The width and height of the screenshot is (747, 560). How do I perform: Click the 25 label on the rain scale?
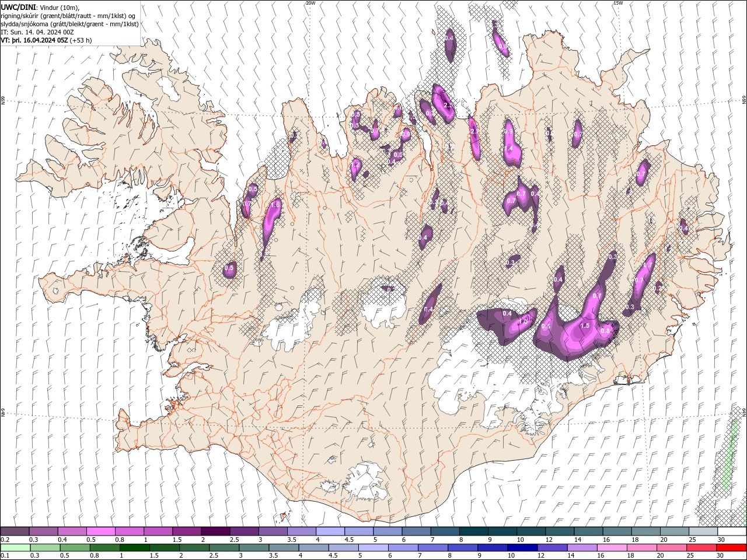pyautogui.click(x=690, y=556)
